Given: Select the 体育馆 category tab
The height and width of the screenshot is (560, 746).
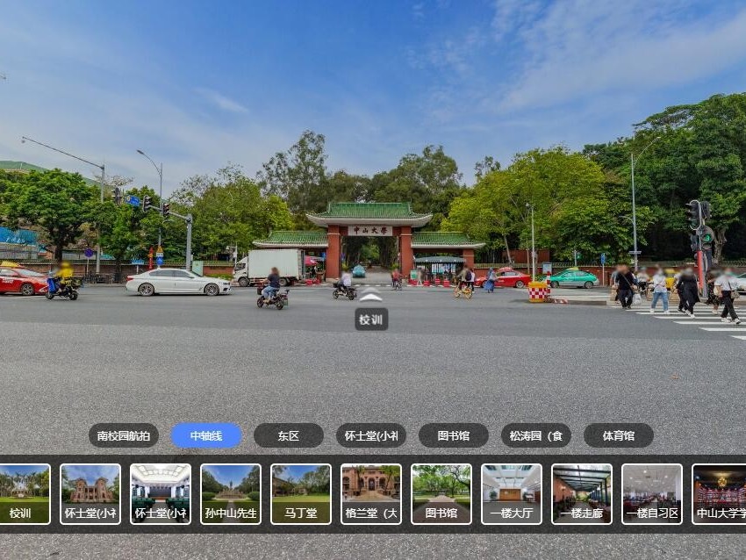Looking at the screenshot, I should click(x=619, y=435).
